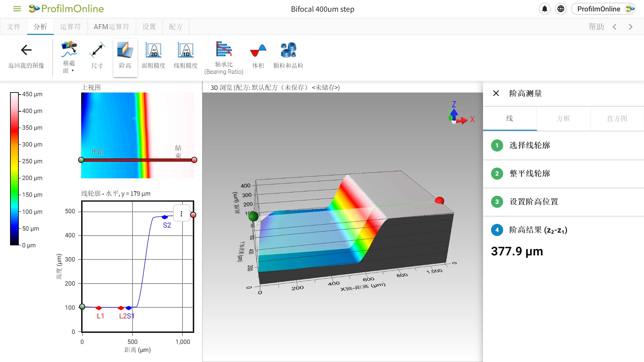Image resolution: width=644 pixels, height=362 pixels.
Task: Click the 上视图 top view image
Action: click(138, 135)
